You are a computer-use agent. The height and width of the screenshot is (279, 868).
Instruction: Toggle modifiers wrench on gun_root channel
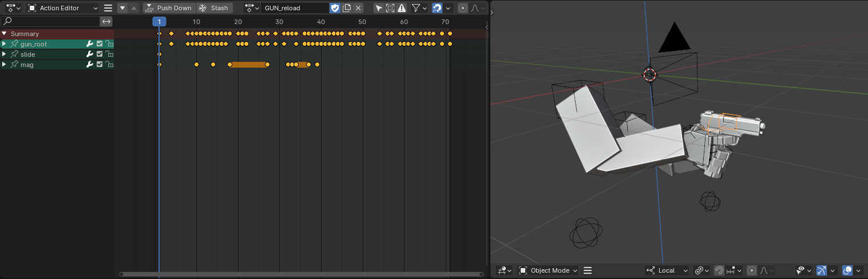[90, 44]
